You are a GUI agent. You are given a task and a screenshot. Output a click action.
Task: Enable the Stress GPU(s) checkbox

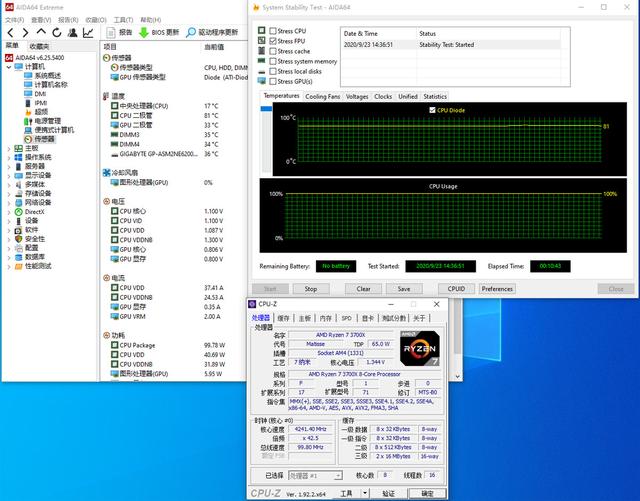(x=273, y=82)
